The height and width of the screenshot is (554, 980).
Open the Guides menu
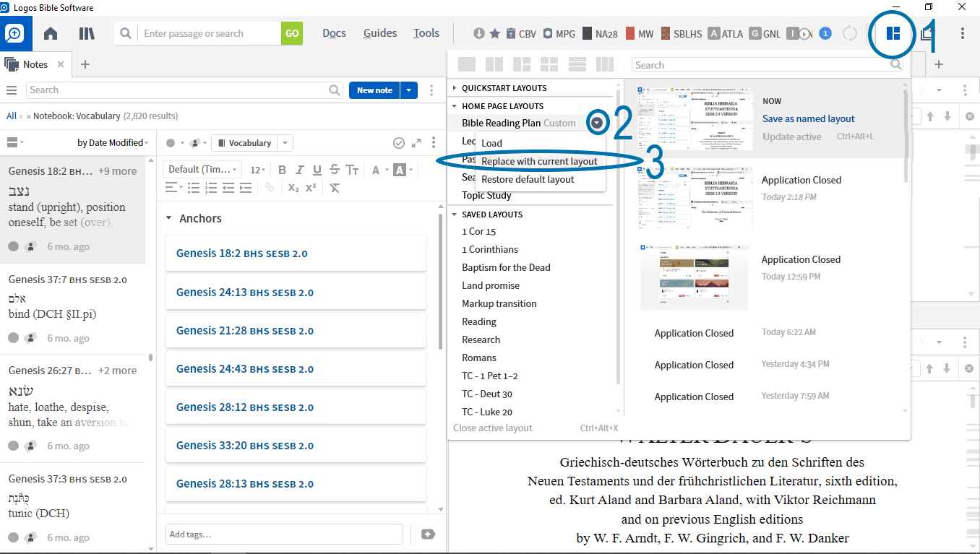(380, 33)
